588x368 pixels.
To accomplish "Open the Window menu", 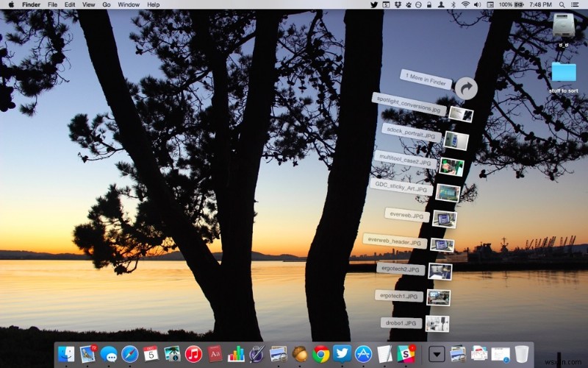I will (129, 4).
